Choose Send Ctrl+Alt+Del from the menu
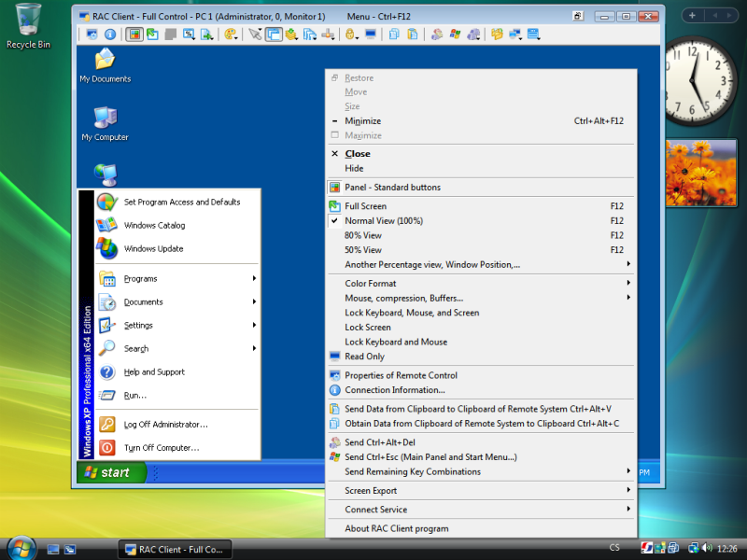The height and width of the screenshot is (560, 747). pyautogui.click(x=481, y=442)
